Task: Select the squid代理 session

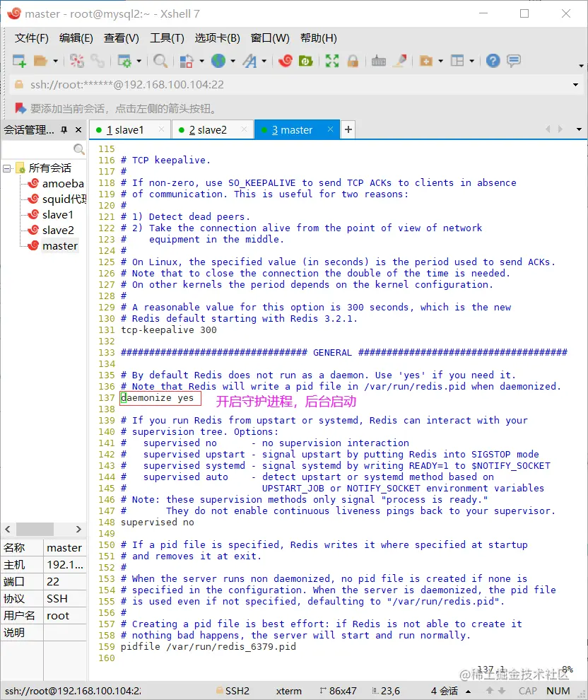Action: pyautogui.click(x=64, y=199)
